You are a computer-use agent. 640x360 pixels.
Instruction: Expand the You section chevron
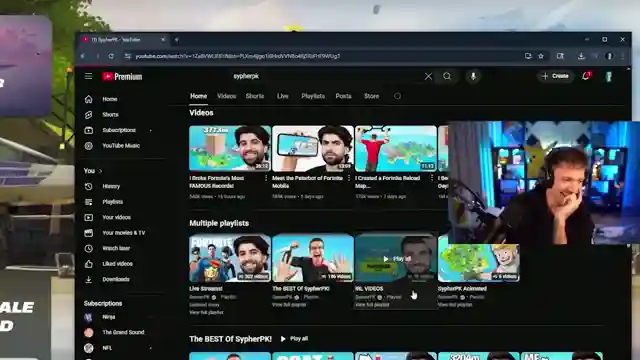click(100, 171)
